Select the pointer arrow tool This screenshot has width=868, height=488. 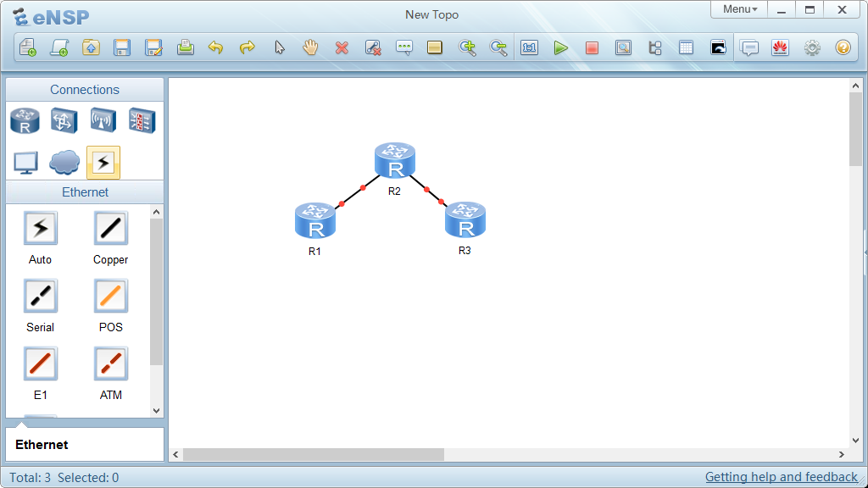tap(280, 47)
